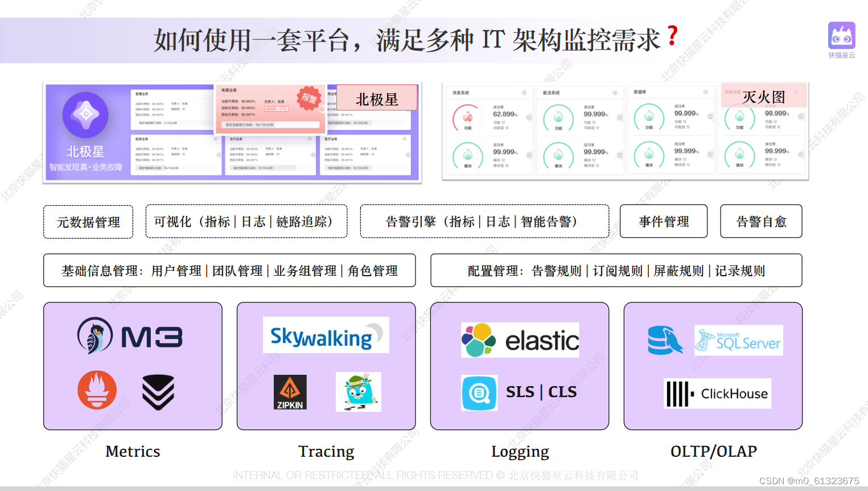Click the red fire gauge in 消息系统
This screenshot has height=491, width=868.
click(x=467, y=118)
